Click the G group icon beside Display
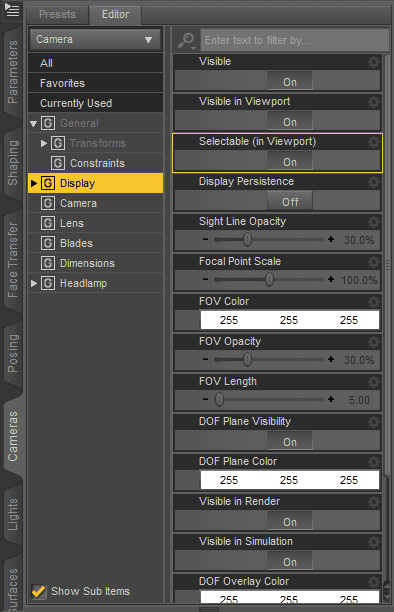 point(48,183)
